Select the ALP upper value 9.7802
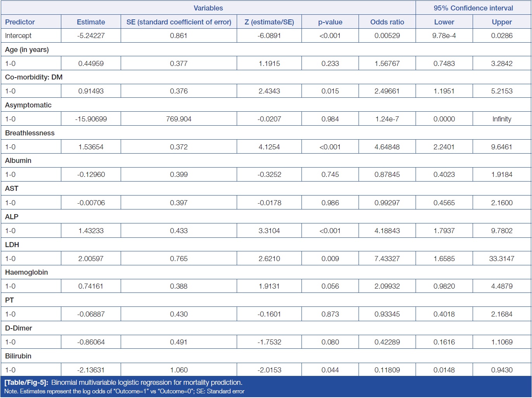 tap(501, 231)
